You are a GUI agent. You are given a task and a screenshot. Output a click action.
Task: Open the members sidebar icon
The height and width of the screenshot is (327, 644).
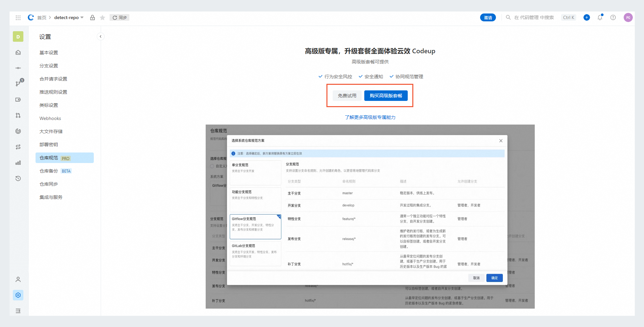(x=18, y=279)
